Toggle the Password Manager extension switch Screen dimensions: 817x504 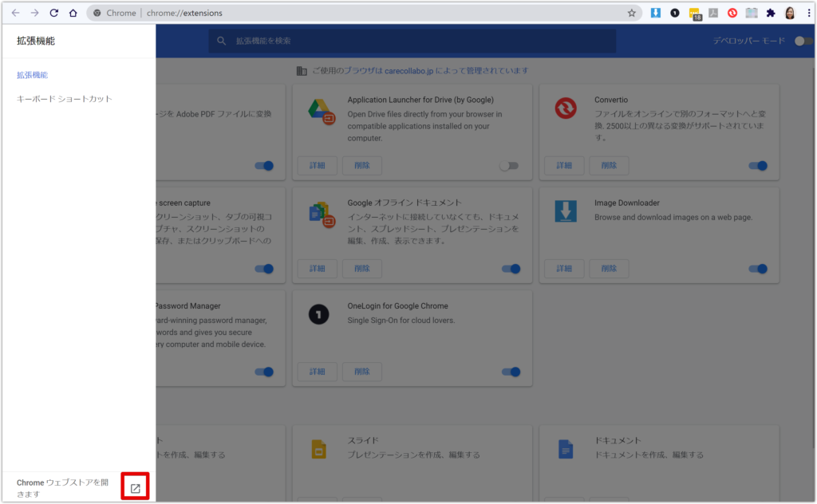coord(264,372)
